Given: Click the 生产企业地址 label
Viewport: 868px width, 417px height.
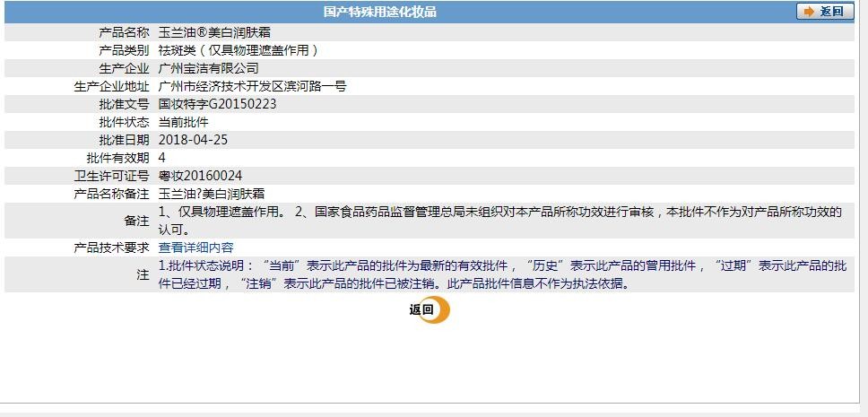Looking at the screenshot, I should 111,86.
